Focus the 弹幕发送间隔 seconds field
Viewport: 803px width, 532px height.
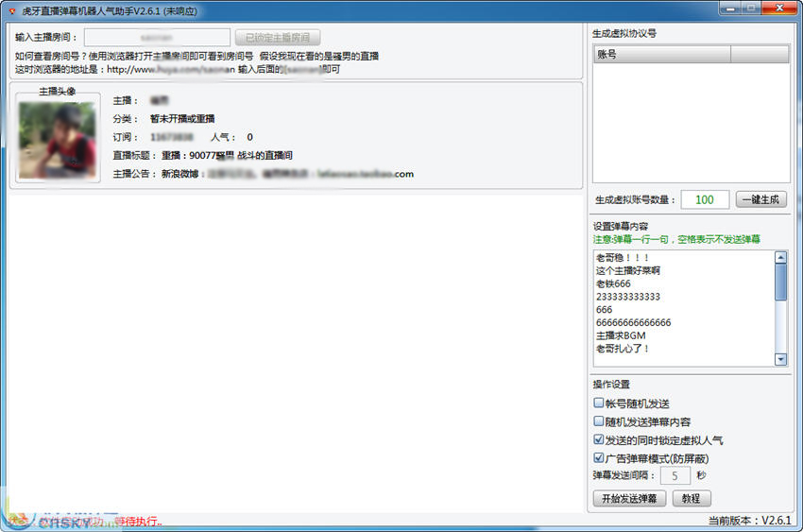(x=675, y=475)
